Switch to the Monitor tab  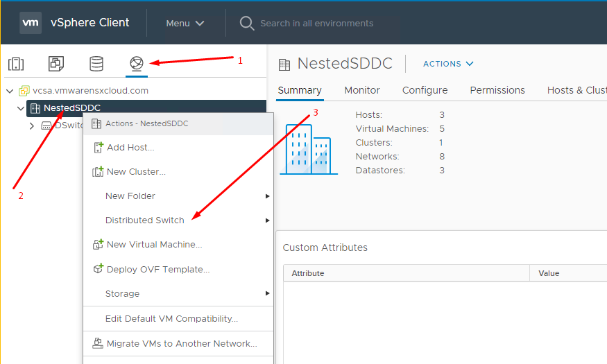coord(362,90)
